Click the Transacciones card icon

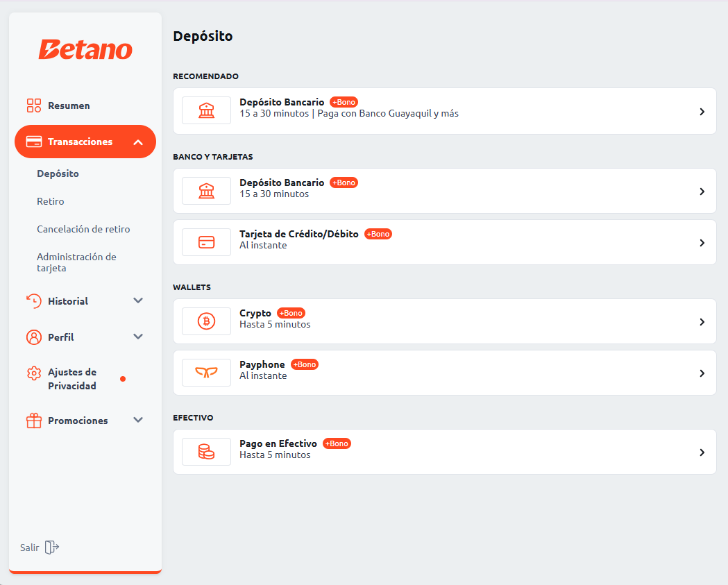[x=34, y=142]
